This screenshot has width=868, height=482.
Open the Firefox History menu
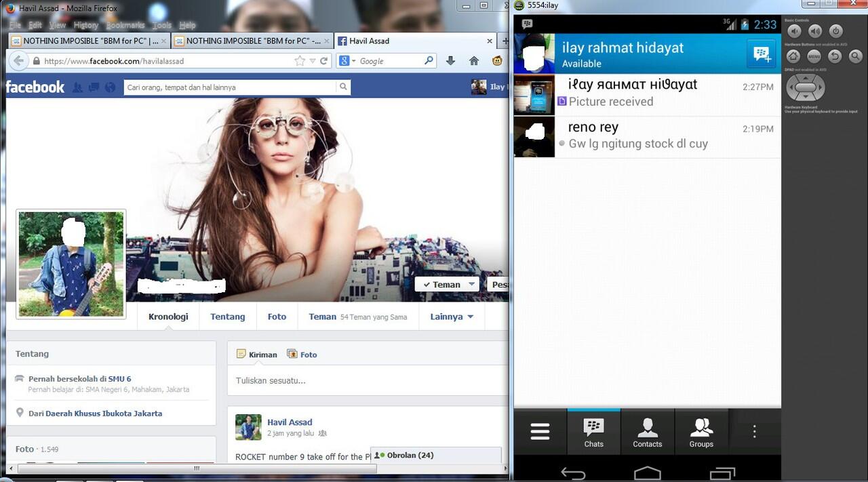[x=85, y=25]
